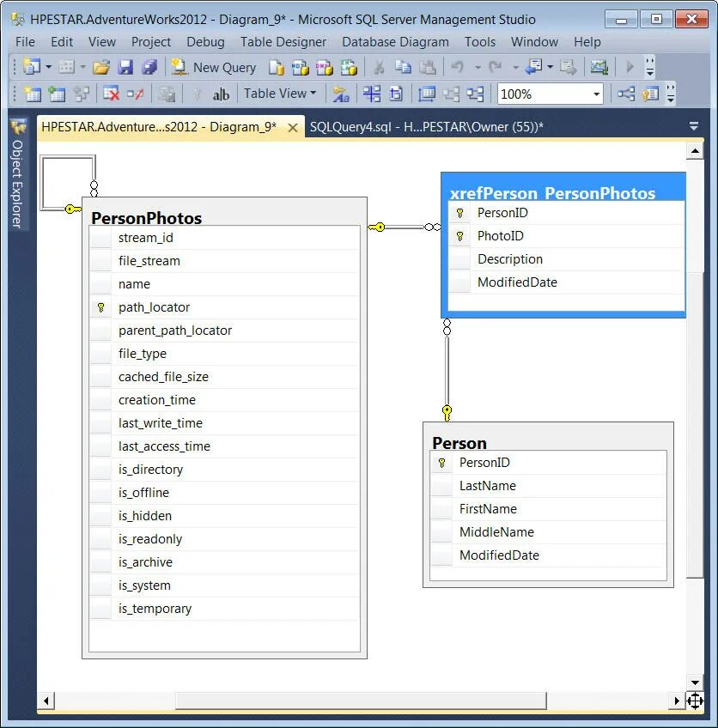Click the New Query button
This screenshot has width=718, height=728.
click(x=214, y=67)
